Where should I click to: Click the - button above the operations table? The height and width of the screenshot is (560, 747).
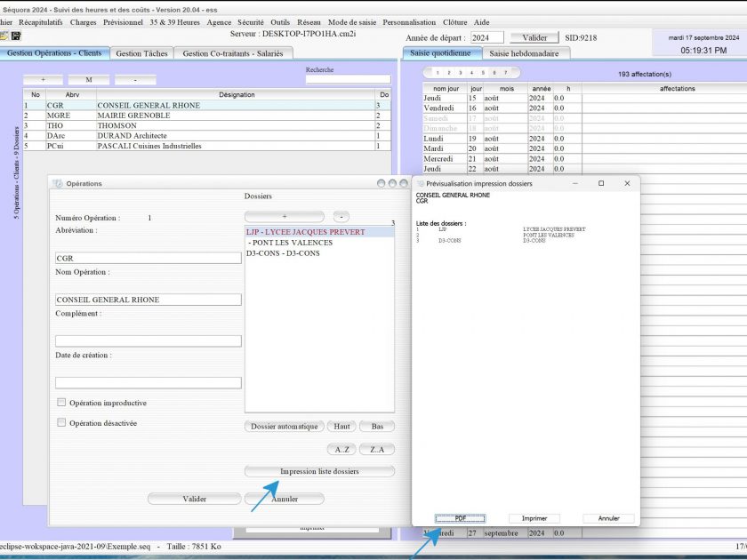tap(135, 79)
